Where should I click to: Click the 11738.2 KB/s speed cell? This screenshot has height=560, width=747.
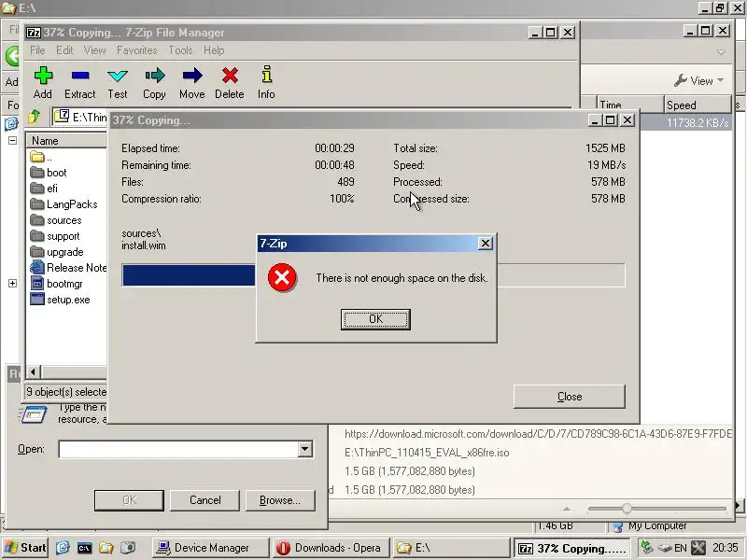coord(698,122)
